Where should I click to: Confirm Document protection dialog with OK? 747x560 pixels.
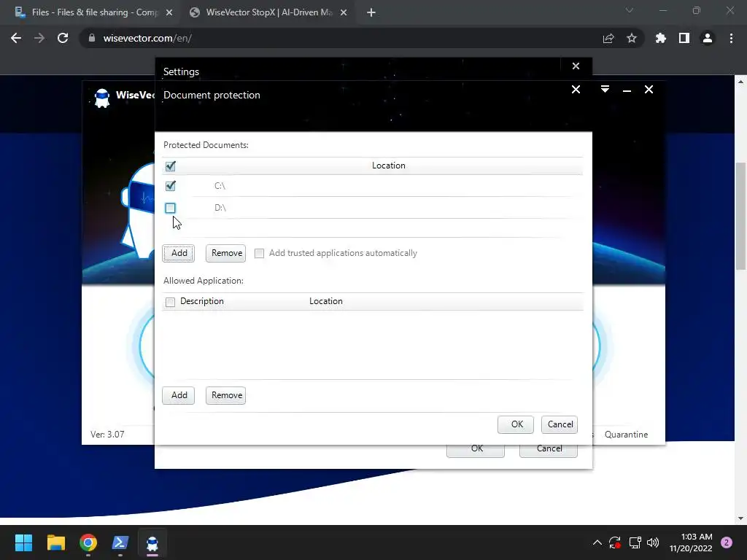click(516, 424)
